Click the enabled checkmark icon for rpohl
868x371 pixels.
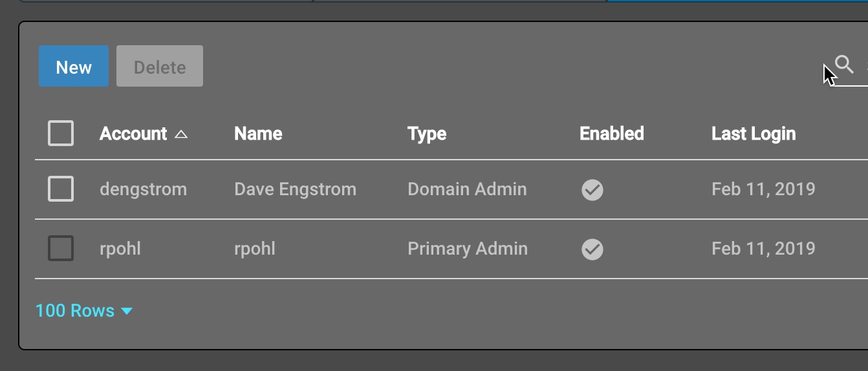pos(592,249)
